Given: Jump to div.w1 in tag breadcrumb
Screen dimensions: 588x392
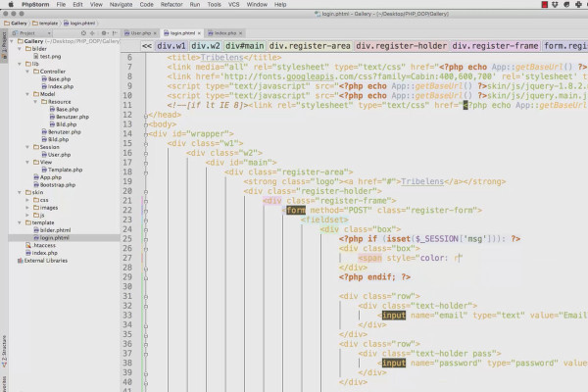Looking at the screenshot, I should (x=171, y=46).
